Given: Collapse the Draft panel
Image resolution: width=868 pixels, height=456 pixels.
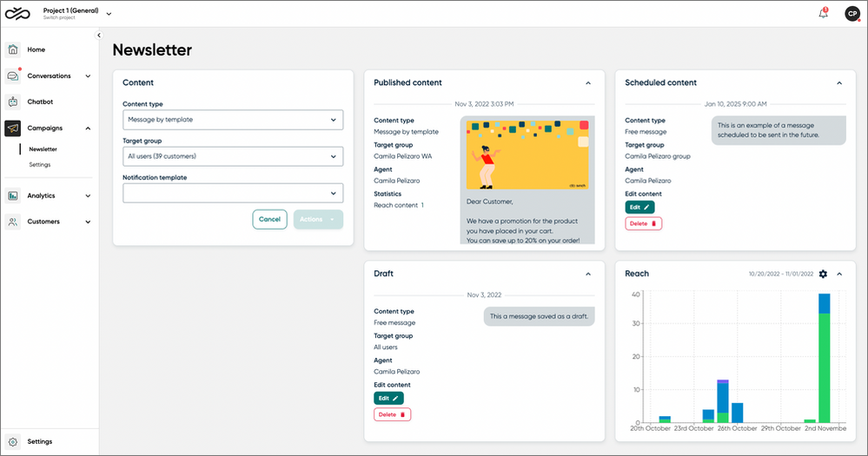Looking at the screenshot, I should pos(588,274).
